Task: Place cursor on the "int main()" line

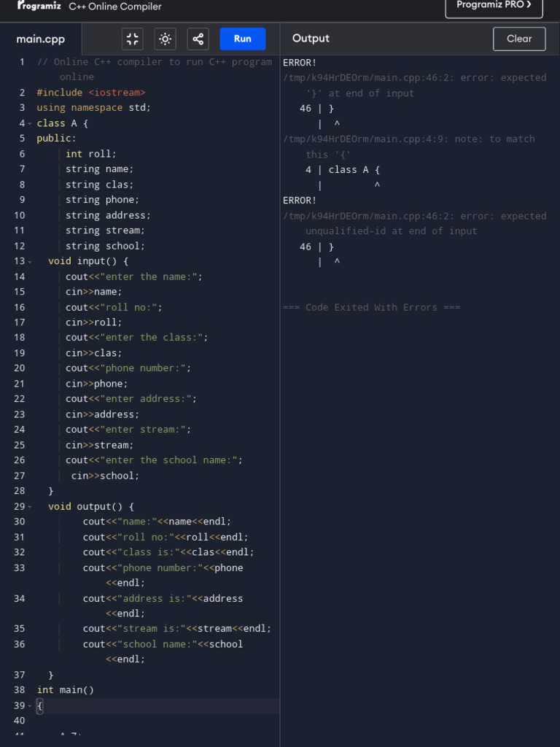Action: [66, 690]
